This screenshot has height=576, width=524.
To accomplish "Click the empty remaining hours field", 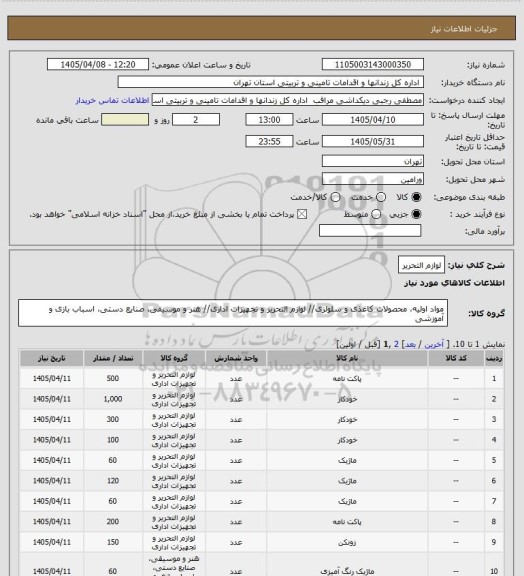I will tap(125, 120).
